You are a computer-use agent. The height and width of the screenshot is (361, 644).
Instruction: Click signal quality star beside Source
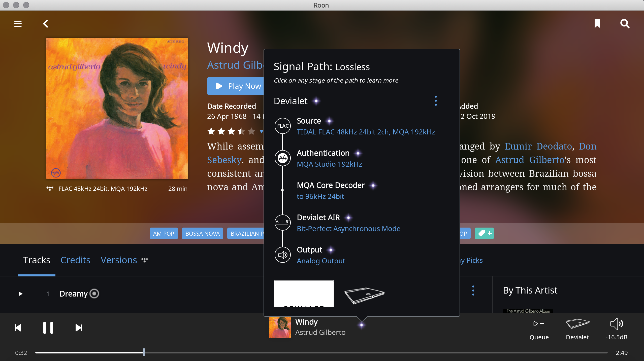point(329,121)
